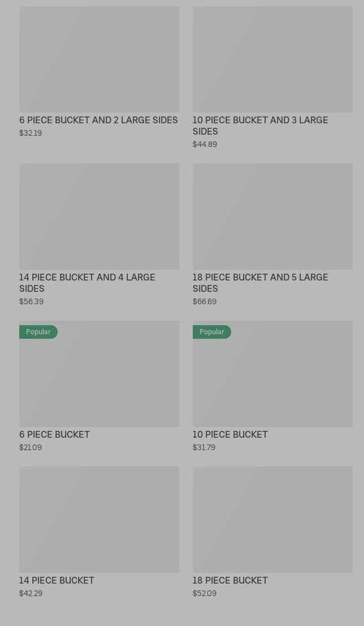Screen dimensions: 364x626
Task: Select the '14 PIECE BUCKET AND 4 LARGE SIDES' title
Action: [x=87, y=283]
